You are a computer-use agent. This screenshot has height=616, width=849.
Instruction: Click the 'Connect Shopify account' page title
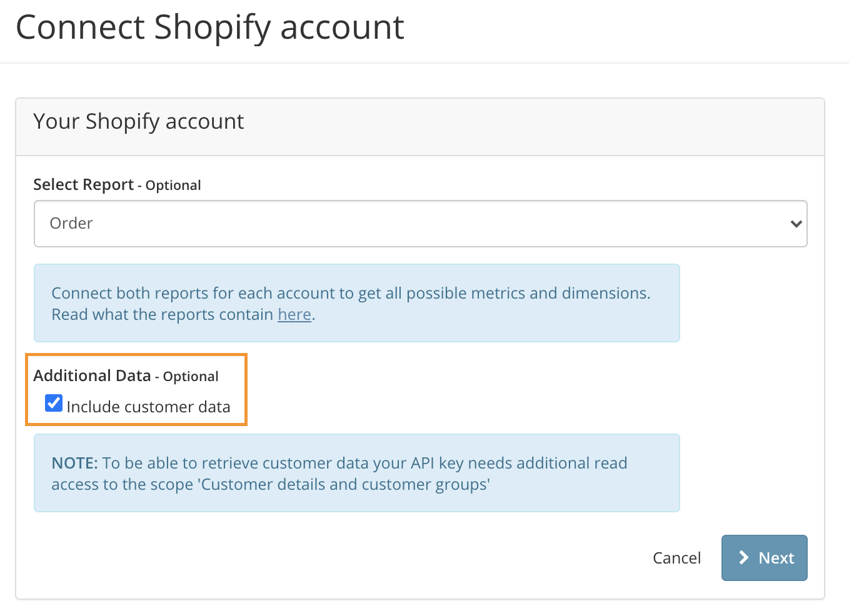click(x=210, y=27)
